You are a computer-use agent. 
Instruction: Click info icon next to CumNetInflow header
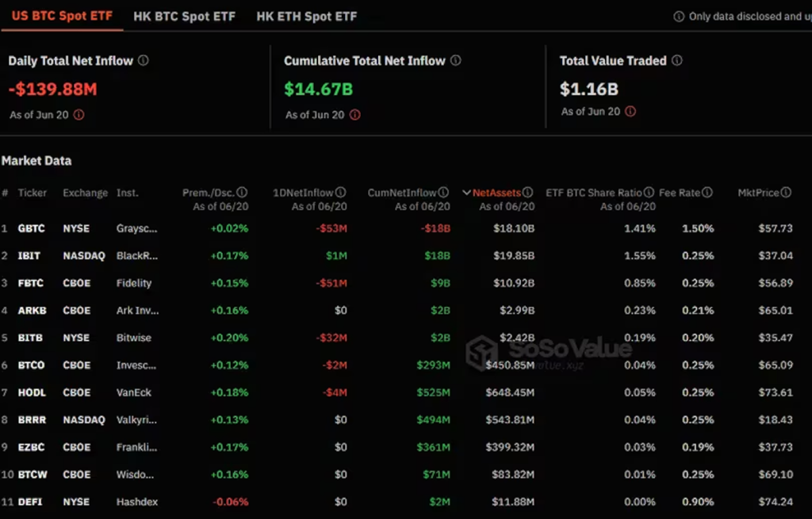tap(444, 193)
